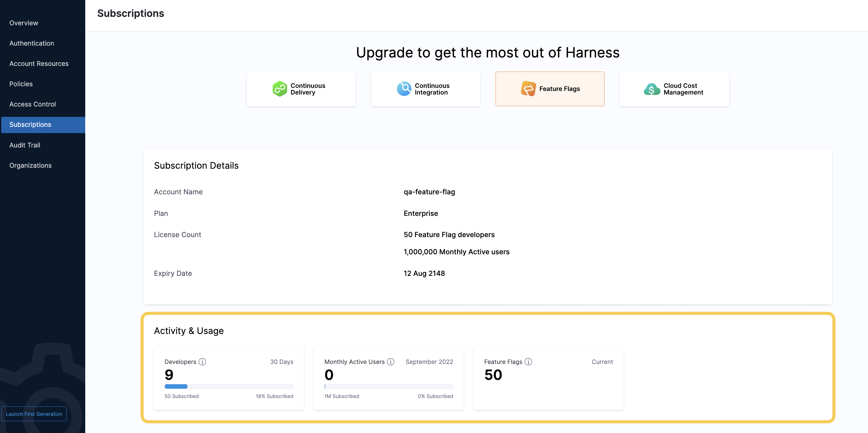Click the account name qa-feature-flag
Screen dimensions: 868x433
429,192
